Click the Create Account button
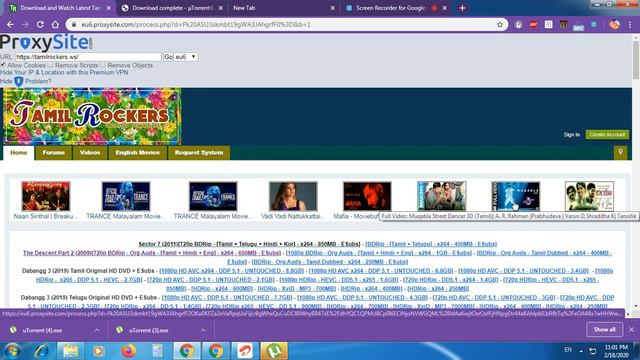640x360 pixels. tap(607, 134)
